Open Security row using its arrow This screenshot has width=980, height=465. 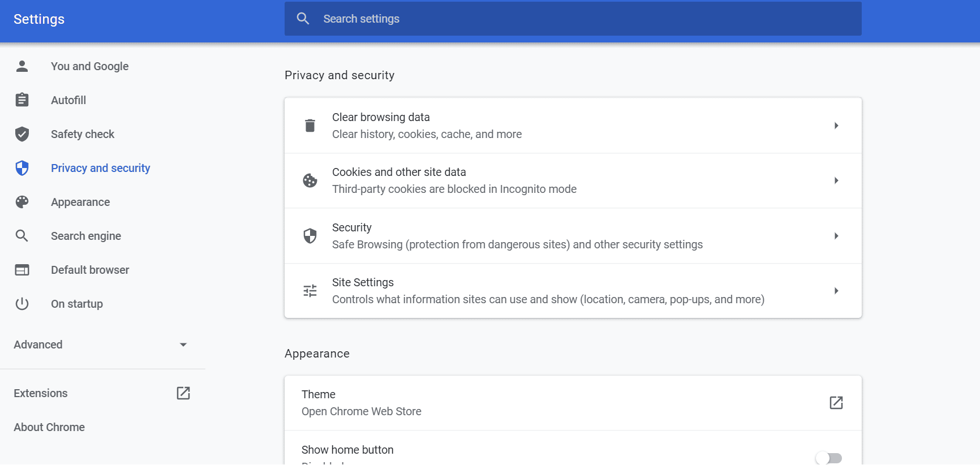(x=836, y=236)
